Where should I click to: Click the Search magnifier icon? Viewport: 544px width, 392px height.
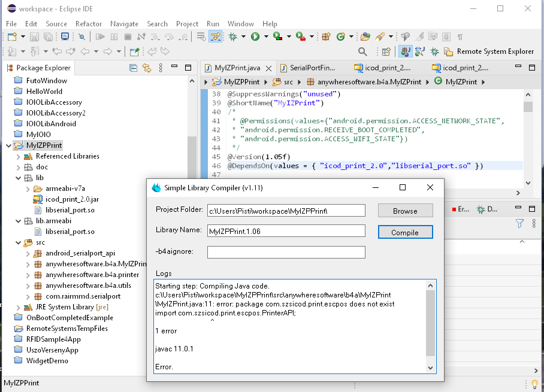coord(362,51)
